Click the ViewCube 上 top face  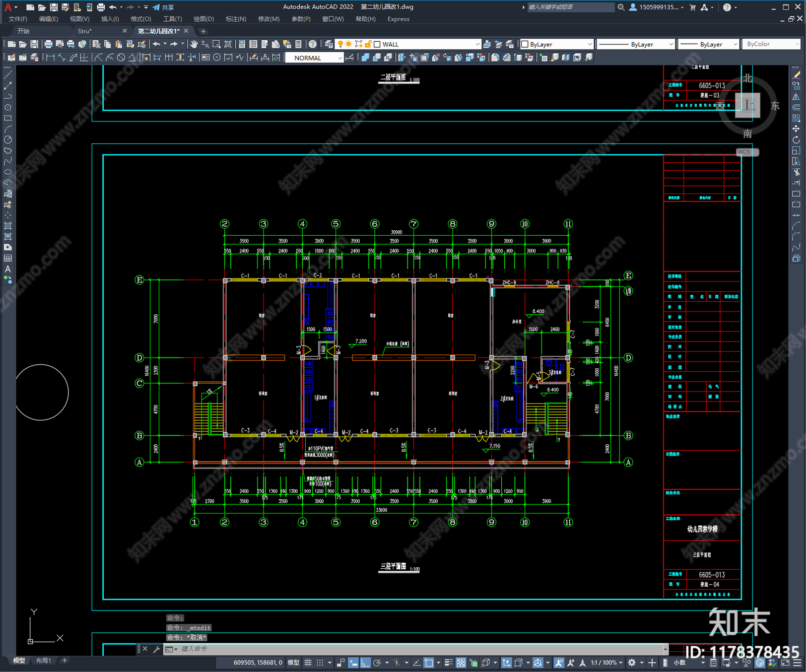748,105
